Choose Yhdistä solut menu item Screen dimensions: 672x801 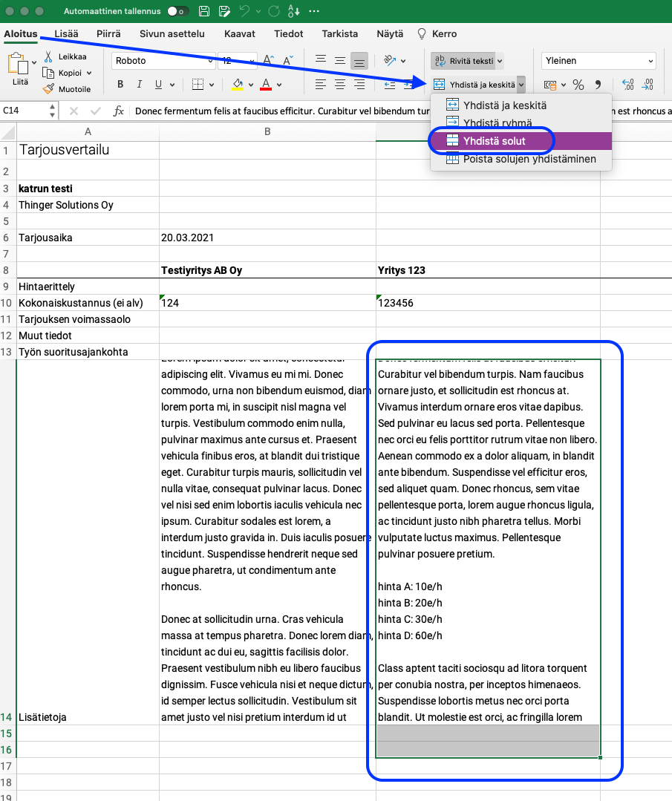[521, 141]
